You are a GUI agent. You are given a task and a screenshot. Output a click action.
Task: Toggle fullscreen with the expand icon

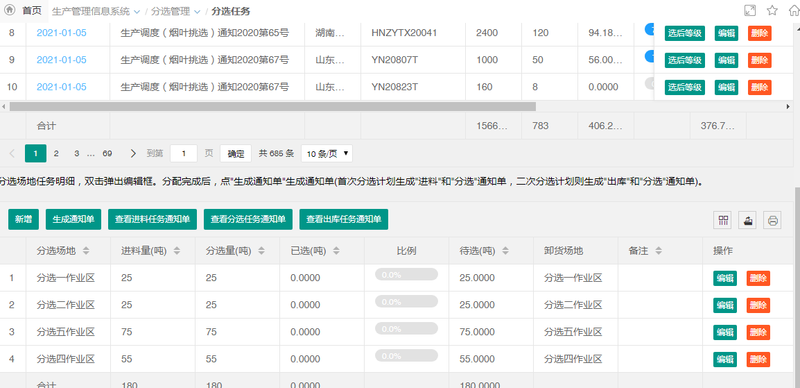click(x=750, y=11)
